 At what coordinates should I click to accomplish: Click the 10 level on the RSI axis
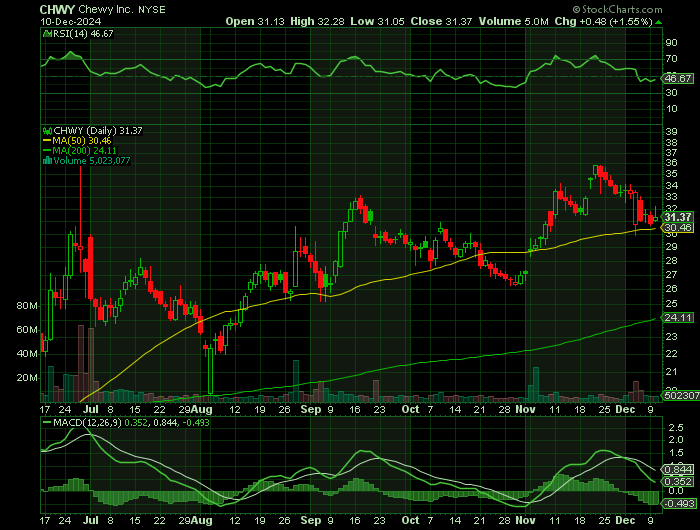pos(671,109)
